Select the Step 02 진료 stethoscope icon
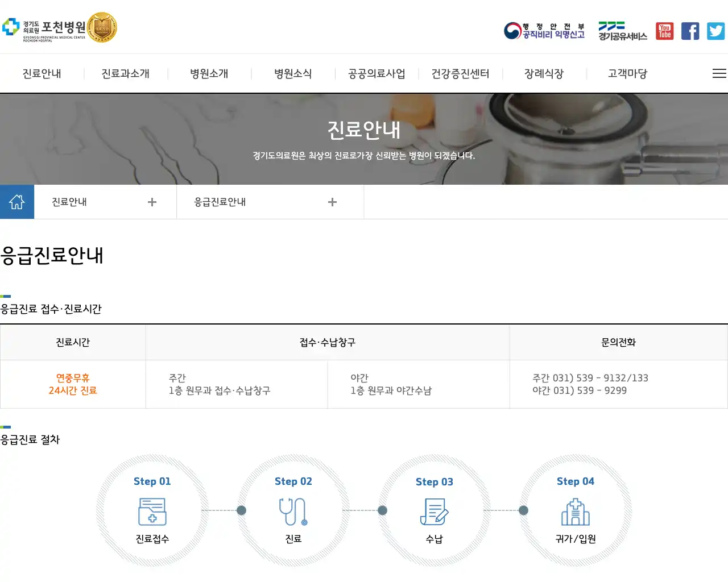Image resolution: width=728 pixels, height=582 pixels. (x=292, y=513)
